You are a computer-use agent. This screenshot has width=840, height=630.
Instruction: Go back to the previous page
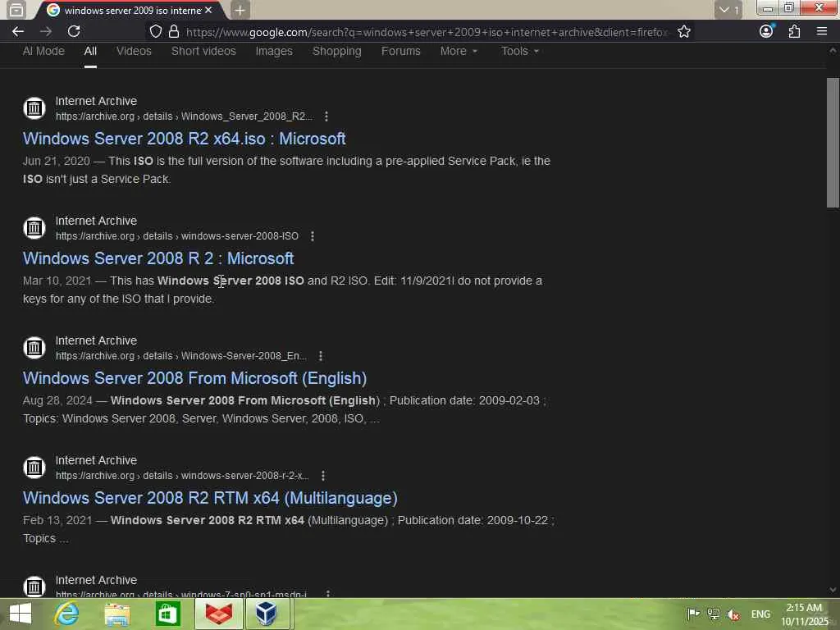18,32
